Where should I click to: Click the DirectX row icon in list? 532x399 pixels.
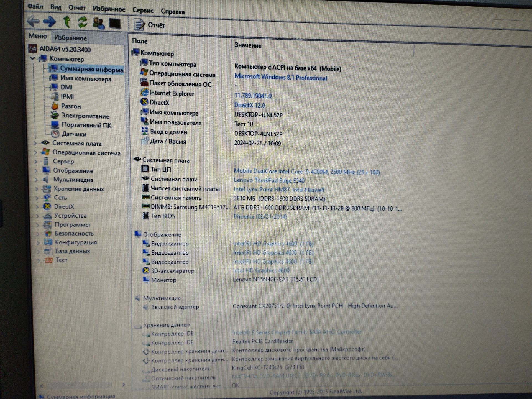pyautogui.click(x=144, y=102)
